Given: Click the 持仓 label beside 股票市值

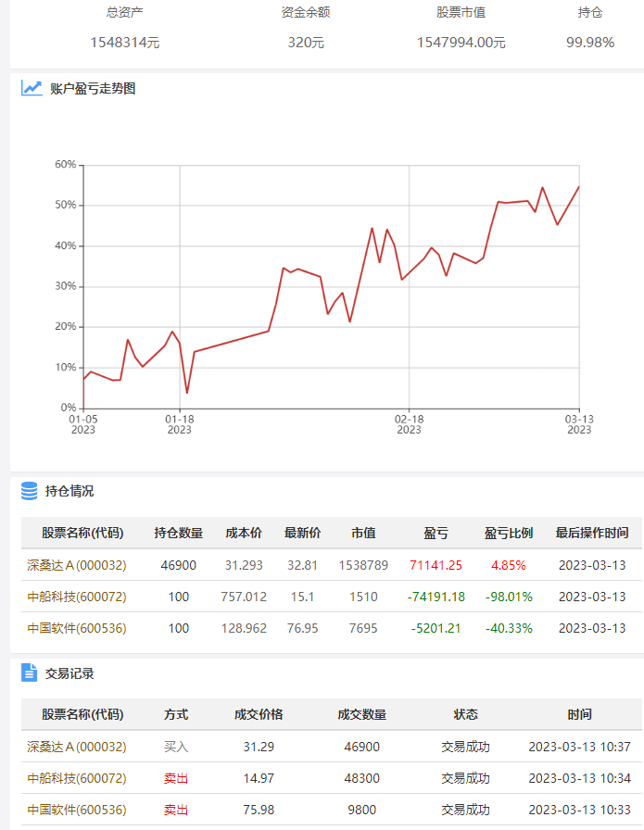Looking at the screenshot, I should click(x=590, y=12).
